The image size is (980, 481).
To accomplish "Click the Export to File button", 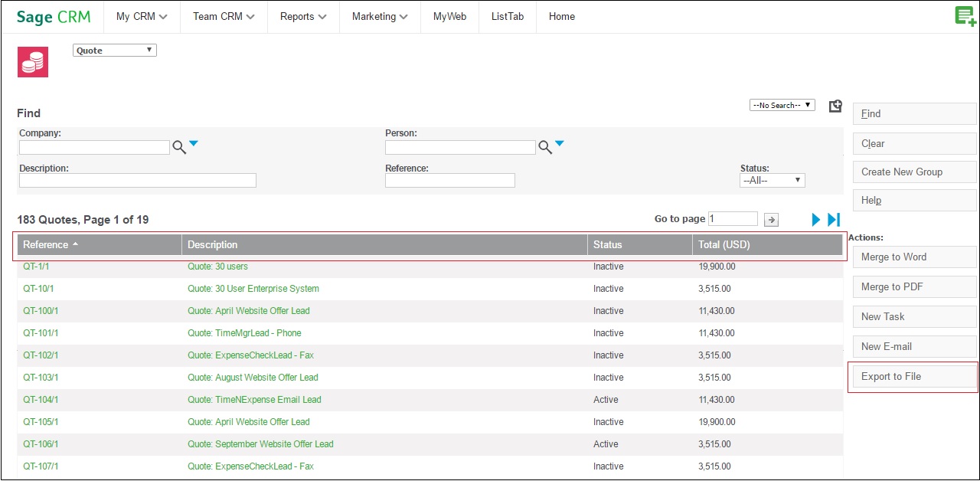I will pos(914,377).
